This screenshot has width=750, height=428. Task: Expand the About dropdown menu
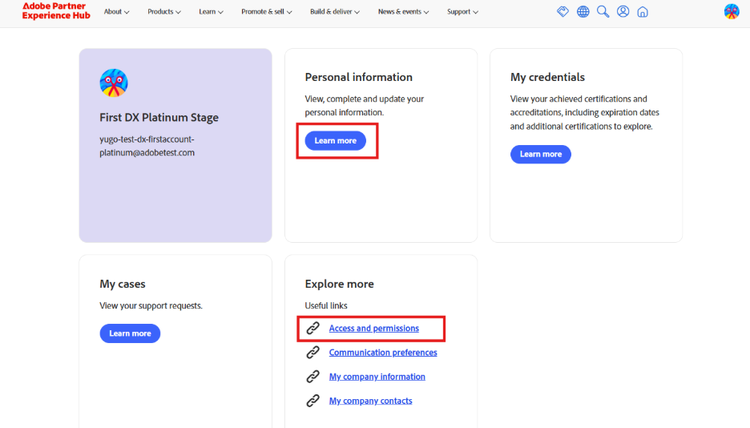[x=117, y=12]
